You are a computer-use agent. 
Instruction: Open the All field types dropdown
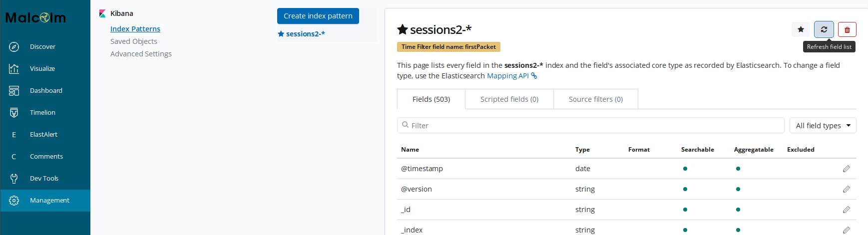click(823, 125)
